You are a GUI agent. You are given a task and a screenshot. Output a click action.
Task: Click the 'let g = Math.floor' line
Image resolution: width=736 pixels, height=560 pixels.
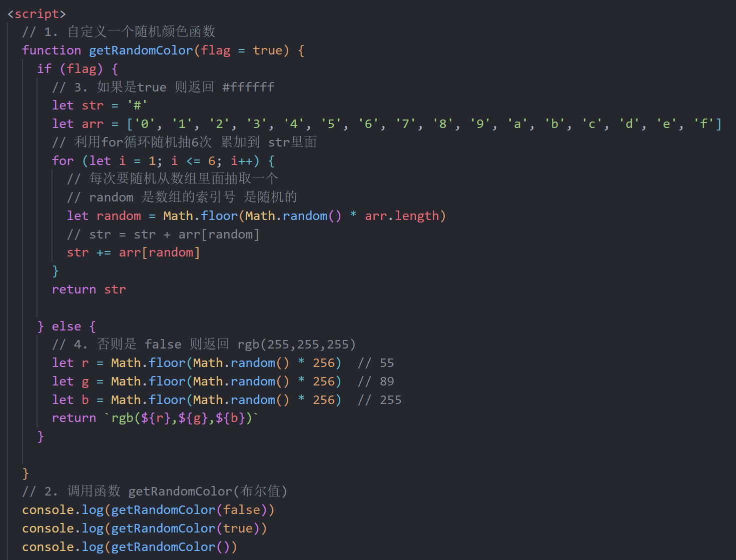point(197,381)
